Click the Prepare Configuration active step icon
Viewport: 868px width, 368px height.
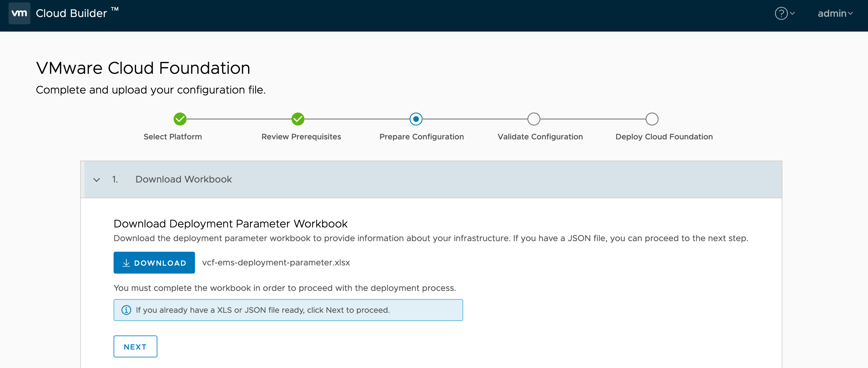tap(416, 118)
